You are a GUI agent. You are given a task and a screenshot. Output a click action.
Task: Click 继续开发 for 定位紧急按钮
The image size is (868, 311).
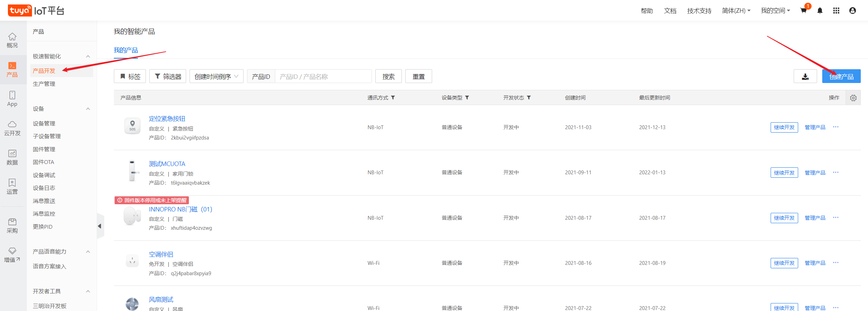[784, 127]
